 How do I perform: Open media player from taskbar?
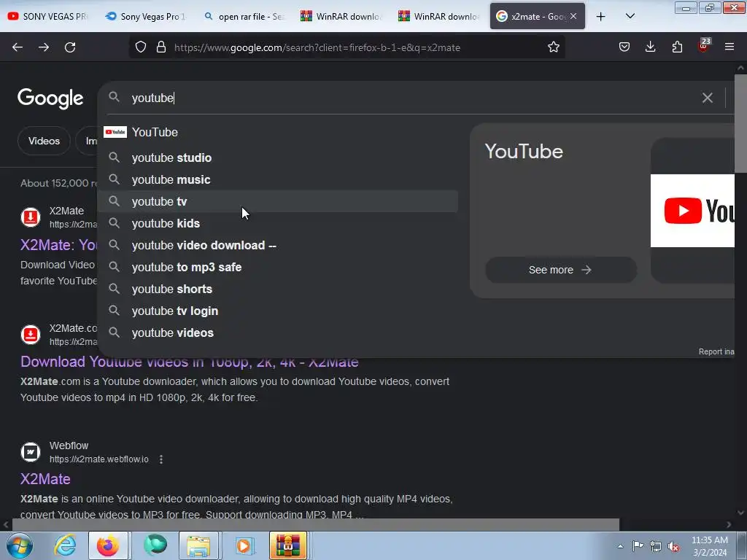point(244,545)
